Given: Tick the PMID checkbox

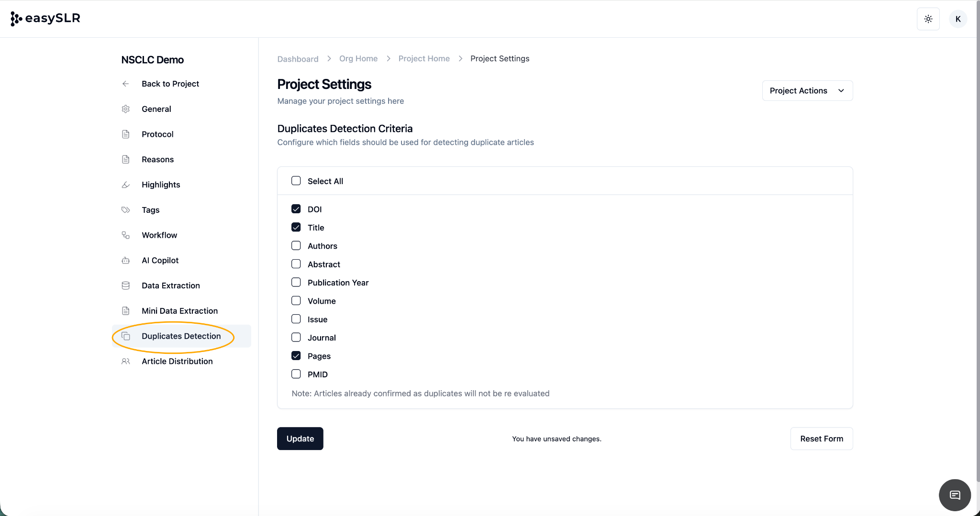Looking at the screenshot, I should [x=296, y=374].
